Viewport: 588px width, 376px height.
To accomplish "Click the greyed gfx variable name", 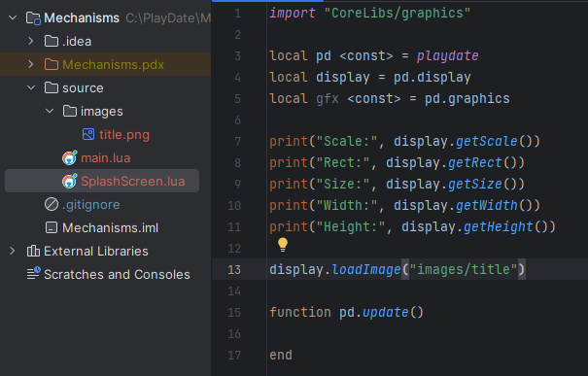I will 327,99.
